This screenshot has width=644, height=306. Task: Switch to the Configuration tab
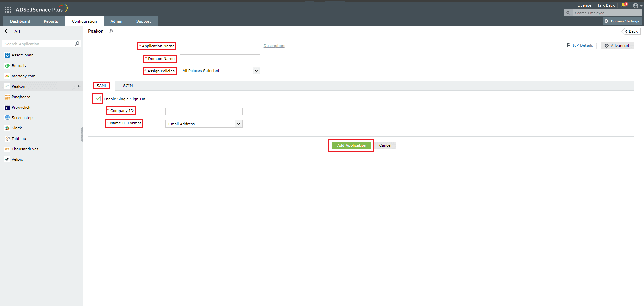(x=84, y=21)
